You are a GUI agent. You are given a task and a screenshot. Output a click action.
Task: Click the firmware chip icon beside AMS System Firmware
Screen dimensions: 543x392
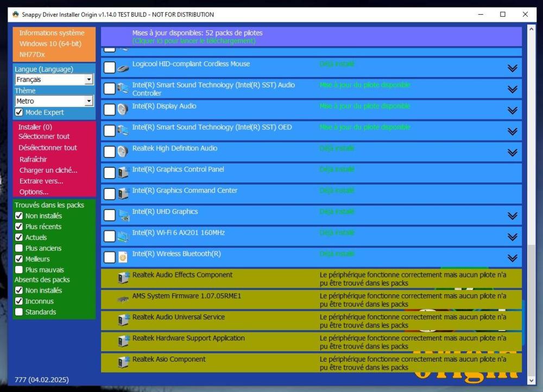123,299
